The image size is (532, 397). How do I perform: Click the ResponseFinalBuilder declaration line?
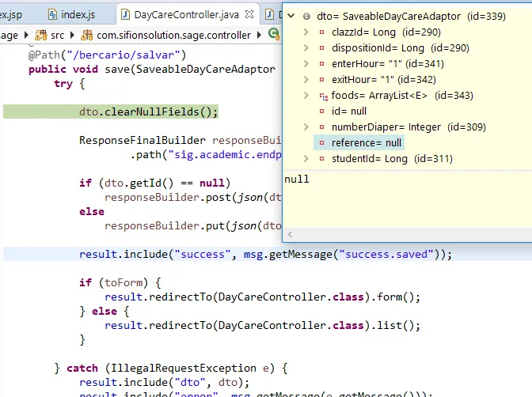pos(180,140)
